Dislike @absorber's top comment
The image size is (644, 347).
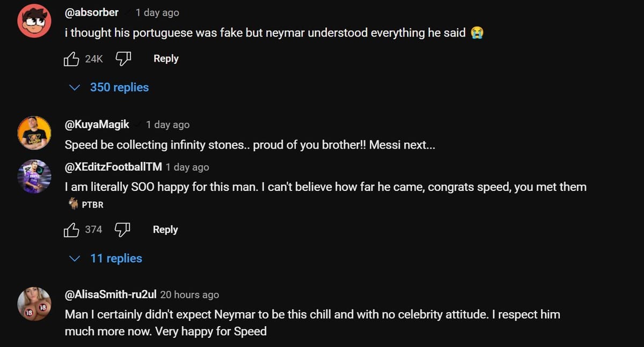[123, 58]
